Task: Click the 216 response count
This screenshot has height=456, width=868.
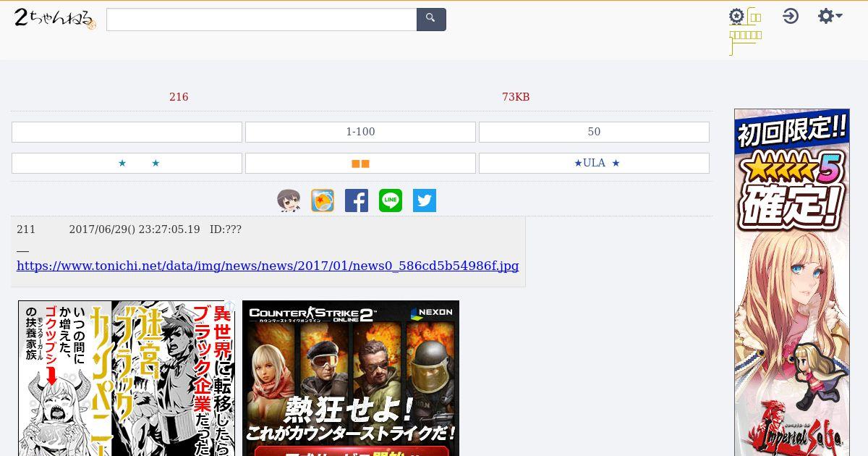Action: coord(179,97)
